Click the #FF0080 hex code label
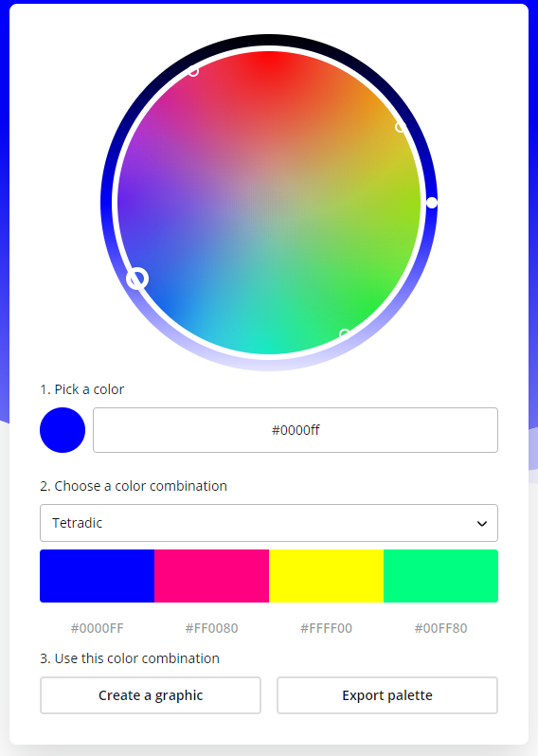 211,628
